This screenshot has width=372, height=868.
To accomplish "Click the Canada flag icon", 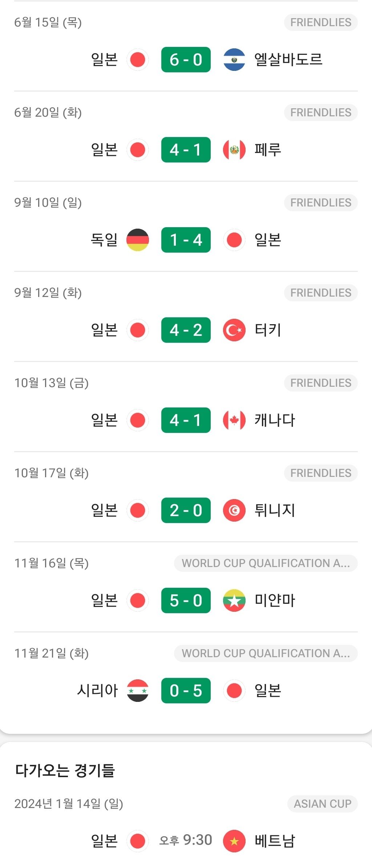I will click(234, 420).
